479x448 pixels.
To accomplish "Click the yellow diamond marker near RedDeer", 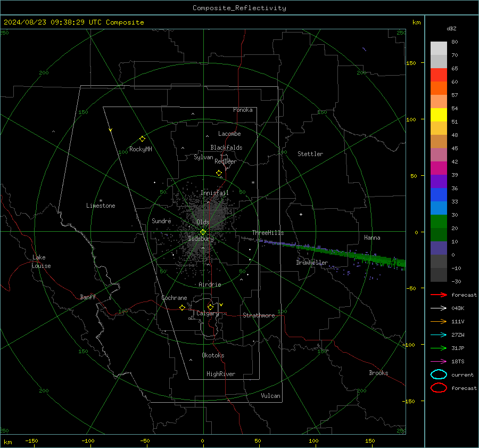I will coord(219,173).
